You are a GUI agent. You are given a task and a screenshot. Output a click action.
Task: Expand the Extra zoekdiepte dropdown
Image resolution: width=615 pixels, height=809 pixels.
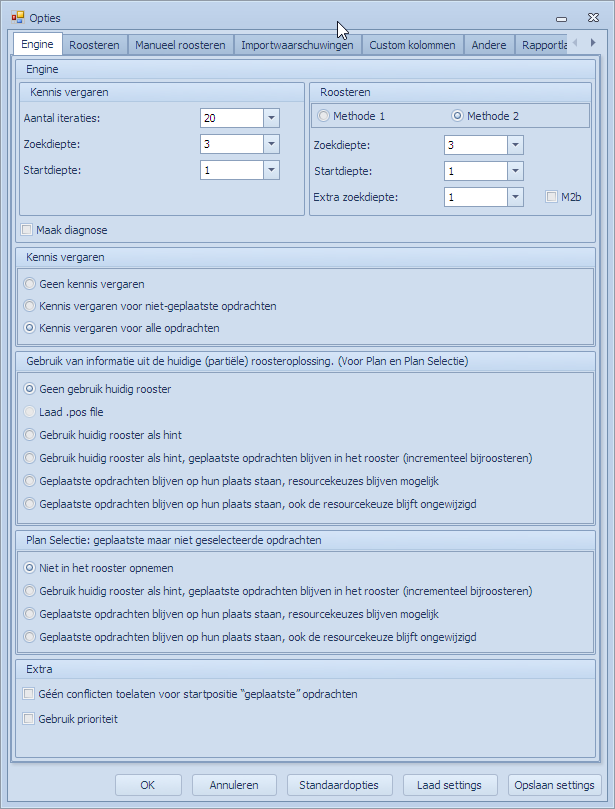[x=515, y=197]
